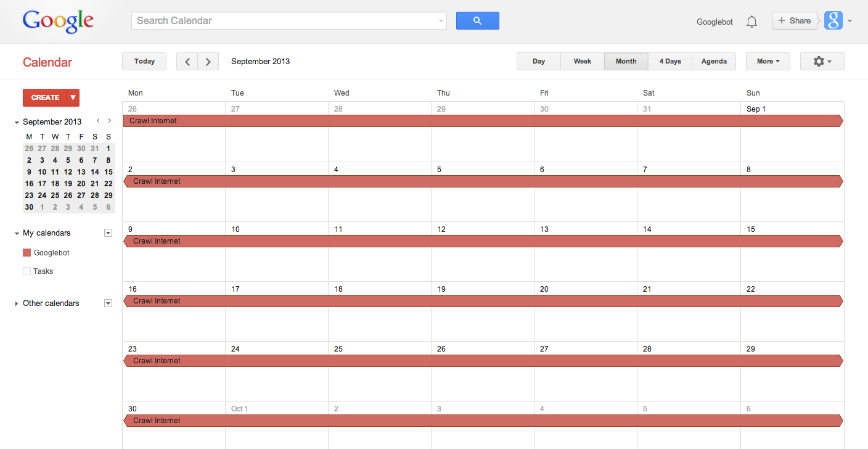The width and height of the screenshot is (868, 449).
Task: Click mini calendar previous month arrow
Action: pos(98,121)
